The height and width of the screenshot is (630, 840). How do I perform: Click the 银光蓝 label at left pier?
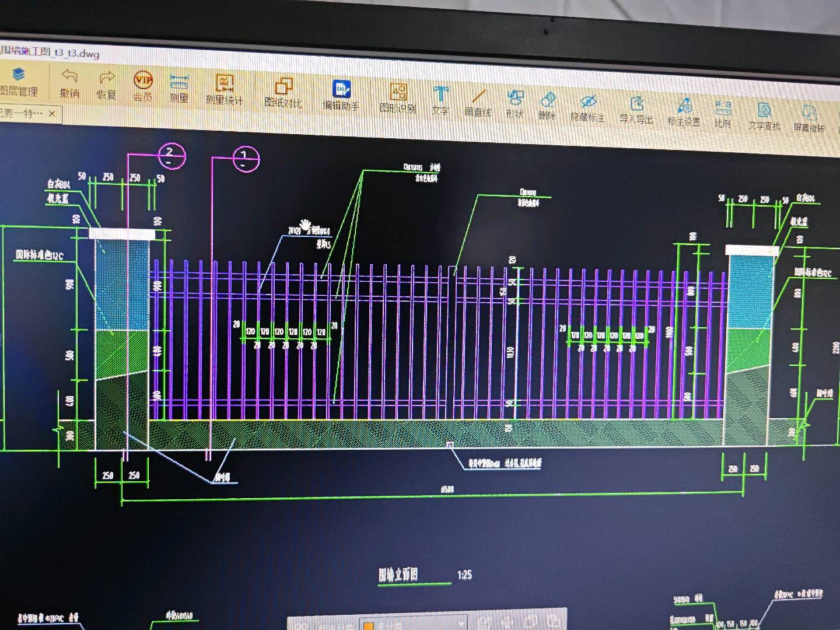click(x=58, y=198)
